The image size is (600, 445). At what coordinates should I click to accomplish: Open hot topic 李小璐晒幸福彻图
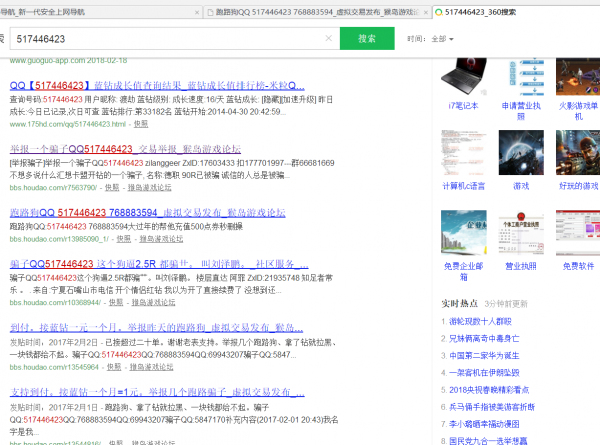pyautogui.click(x=484, y=424)
